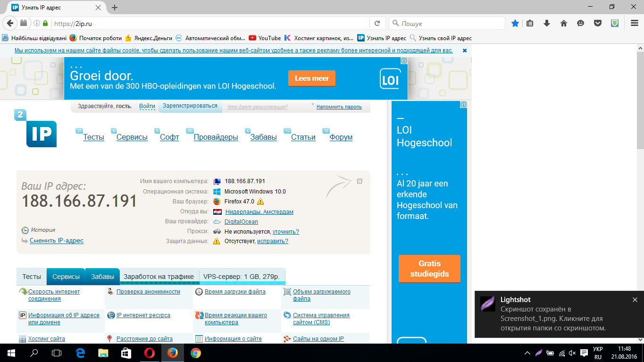Click the Пошук search field

tap(447, 23)
